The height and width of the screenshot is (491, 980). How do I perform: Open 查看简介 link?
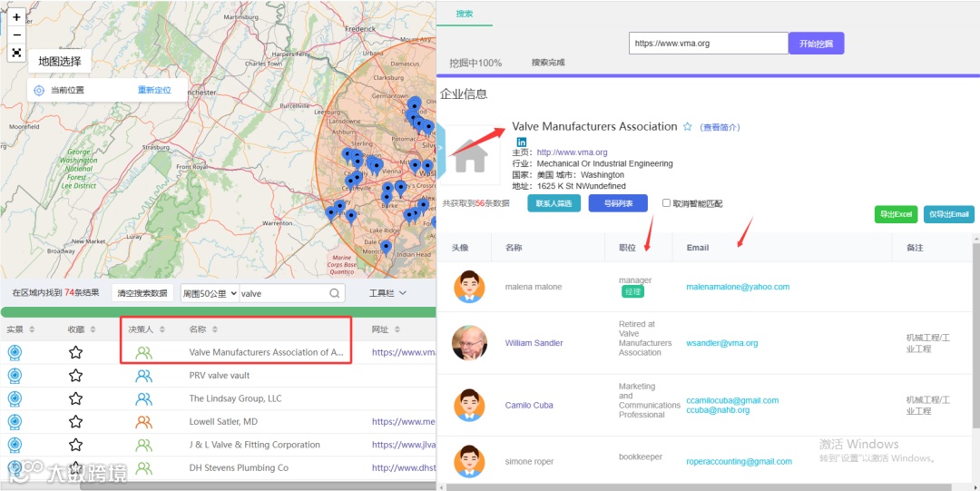pos(720,127)
